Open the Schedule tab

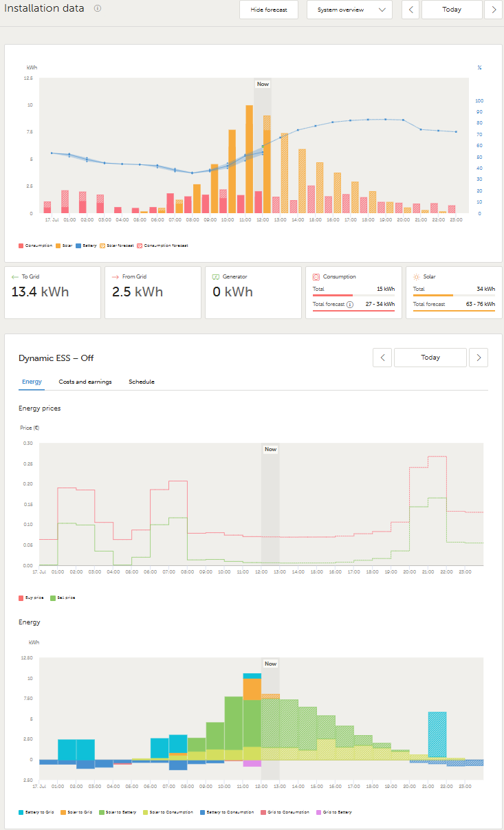coord(142,382)
